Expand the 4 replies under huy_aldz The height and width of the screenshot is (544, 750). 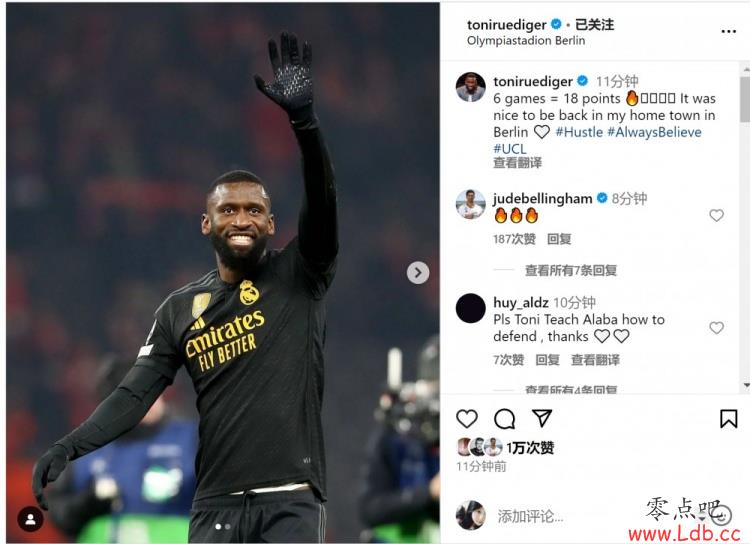pos(571,390)
